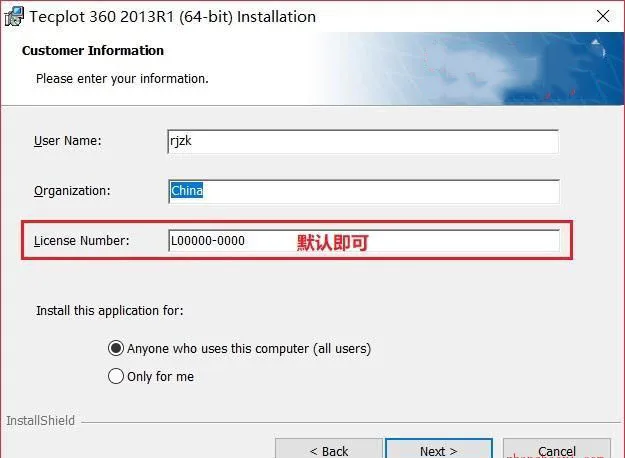625x458 pixels.
Task: Click the Tecplot installer icon in title bar
Action: click(x=14, y=17)
